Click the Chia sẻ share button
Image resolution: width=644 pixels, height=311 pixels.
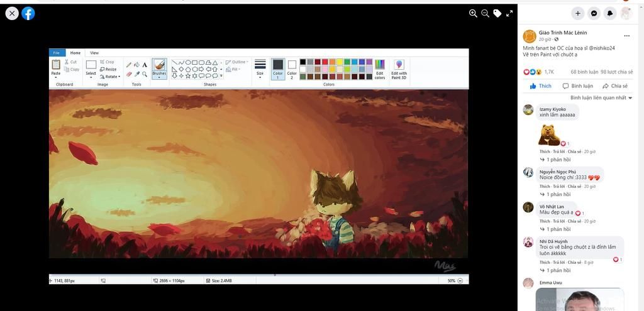[615, 85]
